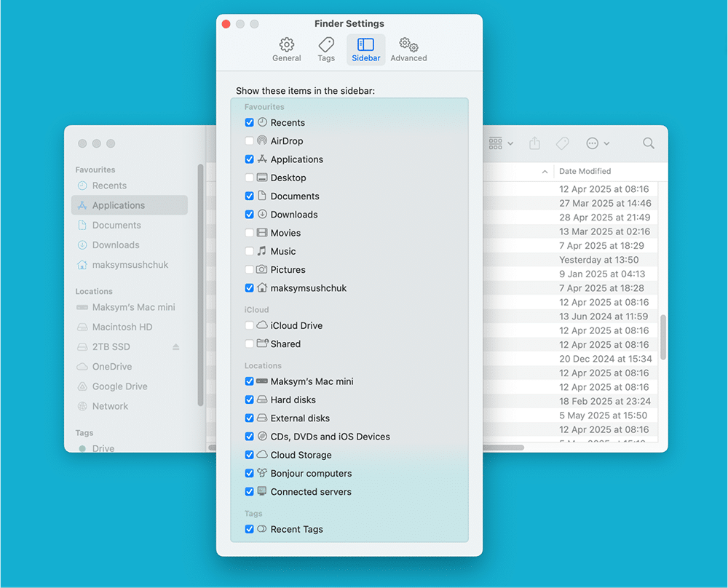728x588 pixels.
Task: Click the Music note icon in settings list
Action: (x=262, y=250)
